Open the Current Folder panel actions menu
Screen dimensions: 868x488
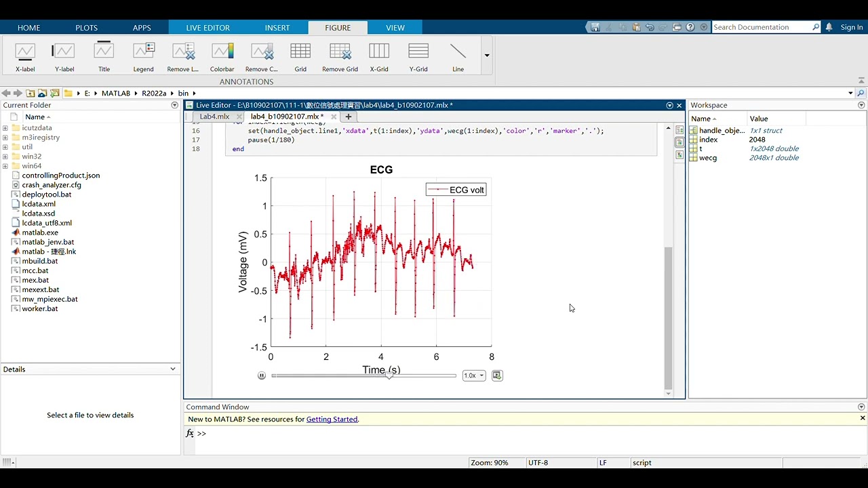tap(175, 105)
